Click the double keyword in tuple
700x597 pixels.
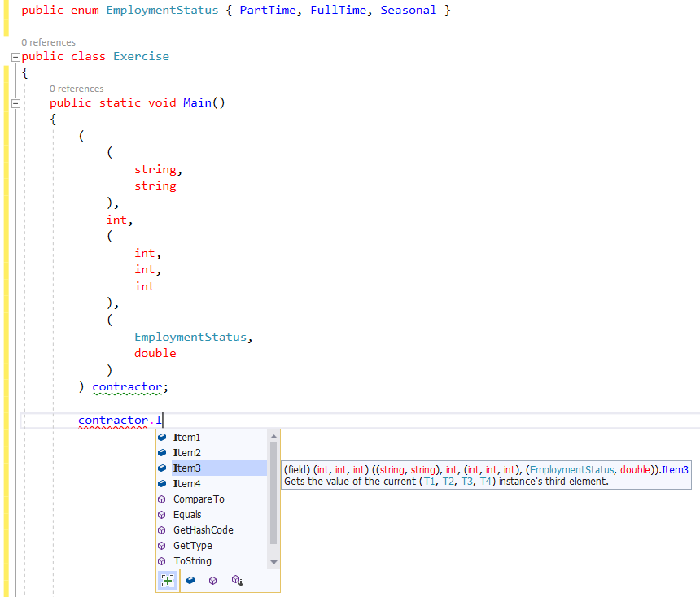[x=155, y=353]
